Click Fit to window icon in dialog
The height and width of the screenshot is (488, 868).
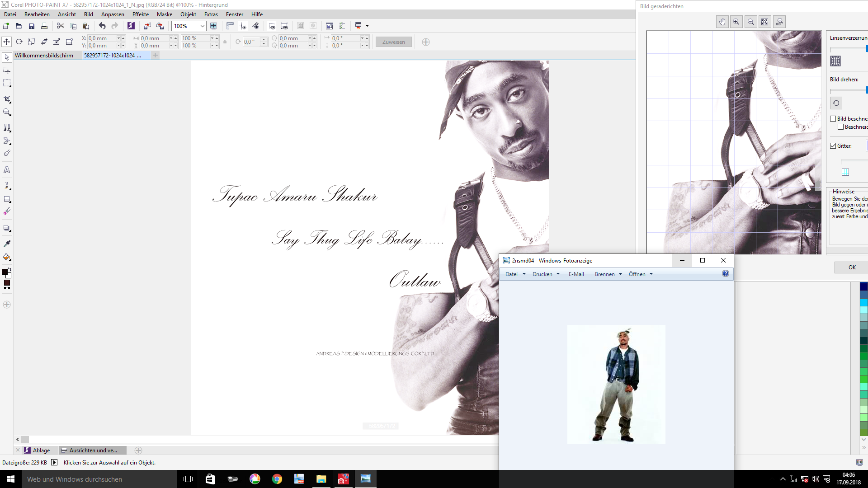(x=765, y=22)
